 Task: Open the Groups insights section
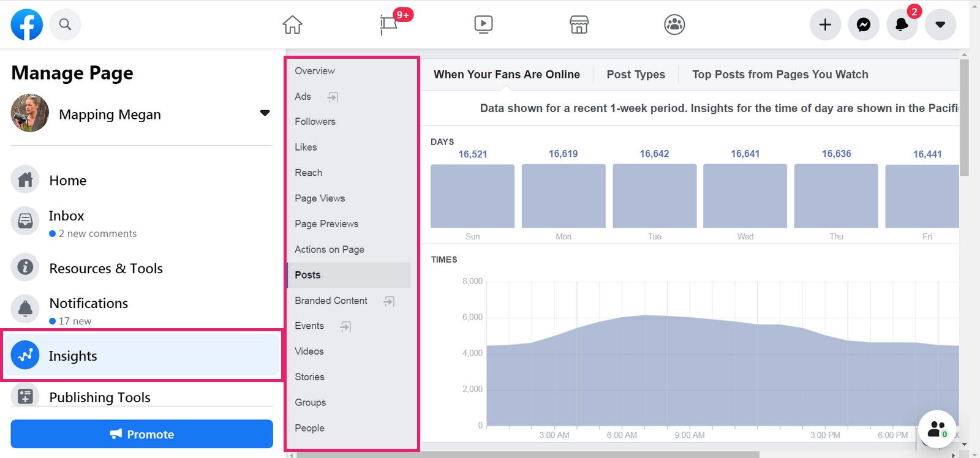[x=310, y=403]
